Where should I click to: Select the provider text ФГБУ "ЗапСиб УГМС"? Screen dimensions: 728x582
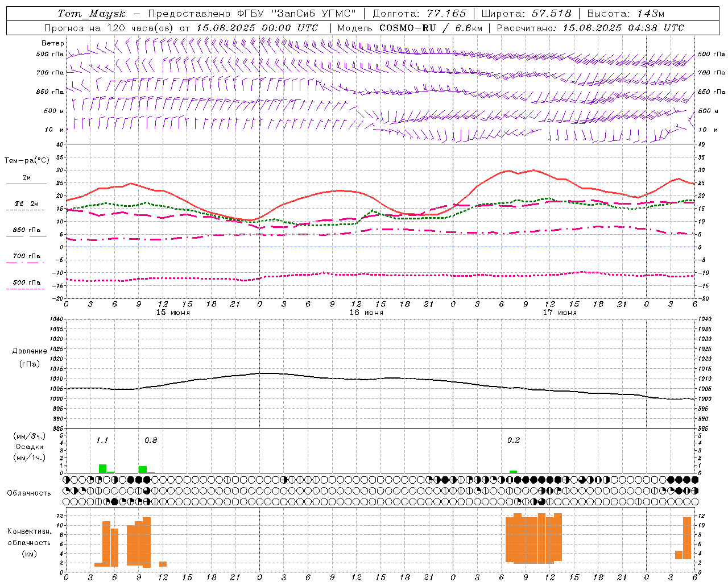click(x=296, y=14)
